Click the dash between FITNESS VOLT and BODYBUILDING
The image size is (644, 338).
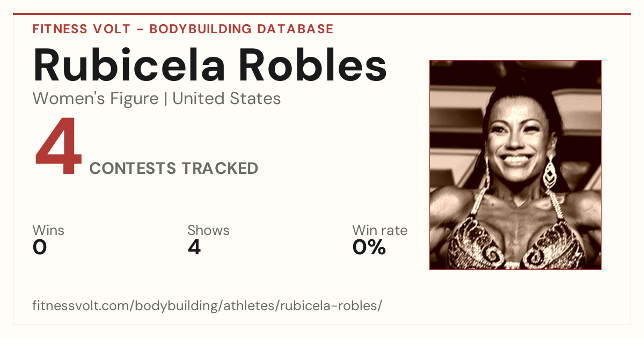point(140,30)
